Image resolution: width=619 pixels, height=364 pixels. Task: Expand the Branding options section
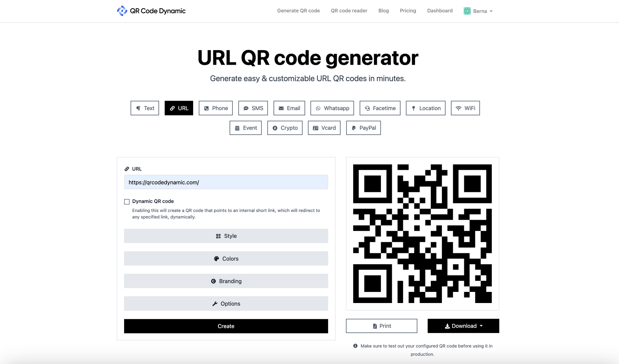[x=226, y=281]
